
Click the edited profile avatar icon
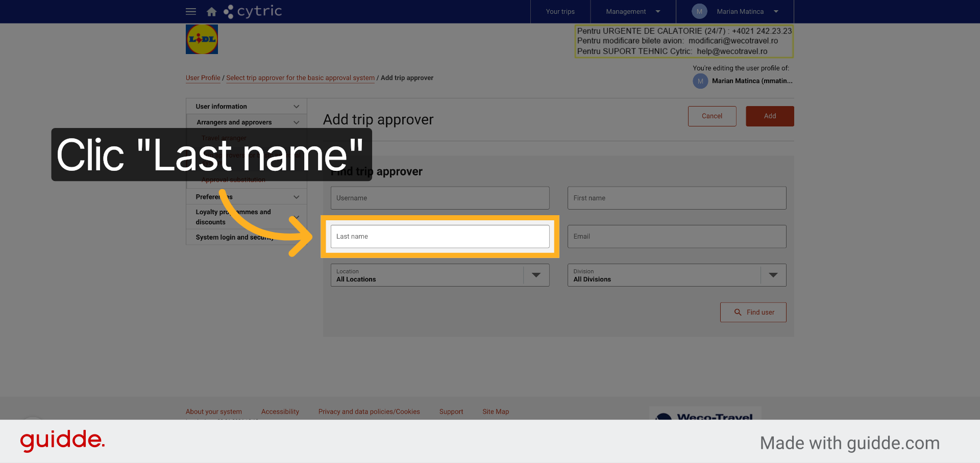click(700, 81)
